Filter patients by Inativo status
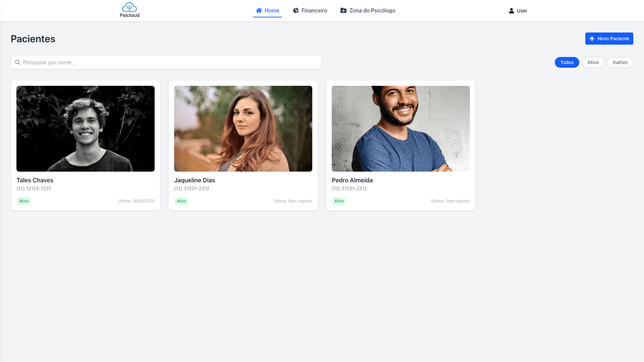 pyautogui.click(x=620, y=62)
